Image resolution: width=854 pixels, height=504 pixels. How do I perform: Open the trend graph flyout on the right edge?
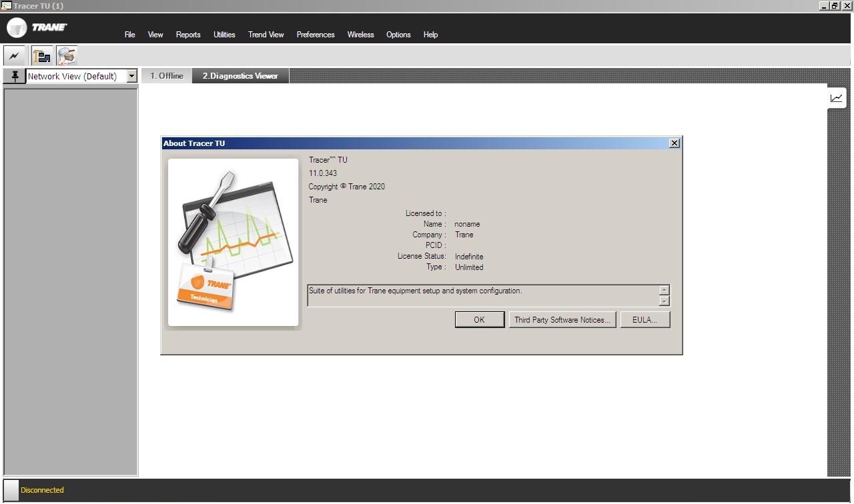click(x=837, y=97)
